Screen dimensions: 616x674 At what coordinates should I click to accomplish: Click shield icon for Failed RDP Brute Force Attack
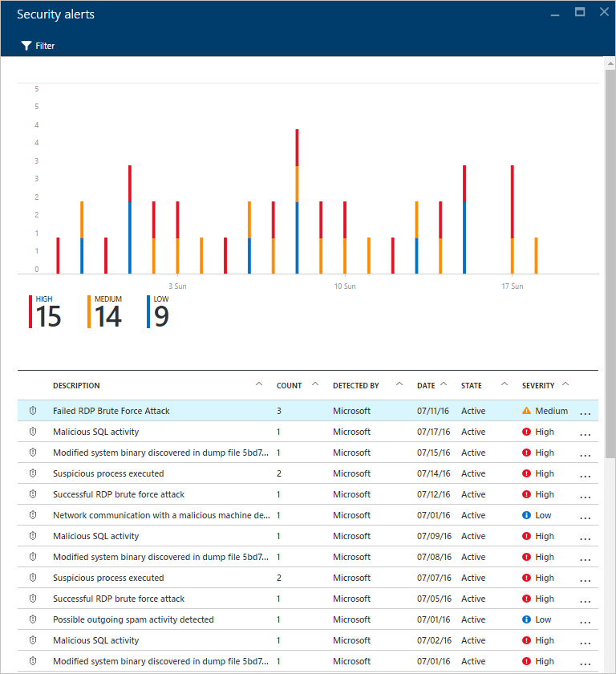pyautogui.click(x=33, y=411)
